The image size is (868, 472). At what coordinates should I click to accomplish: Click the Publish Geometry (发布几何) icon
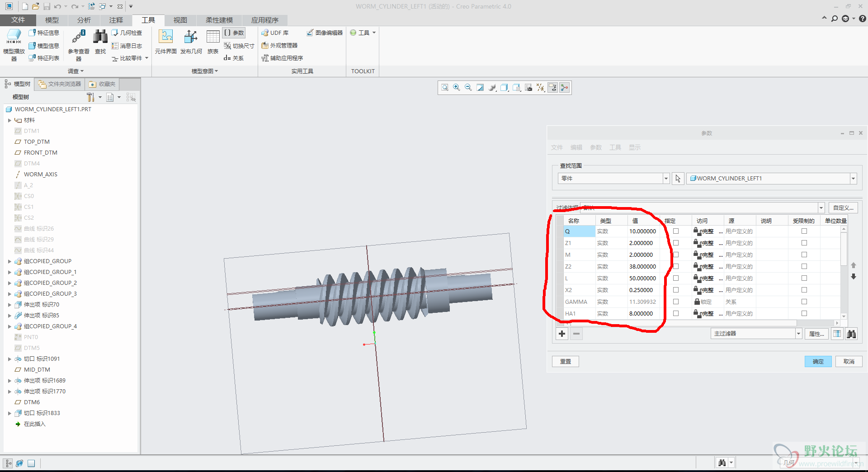point(191,38)
